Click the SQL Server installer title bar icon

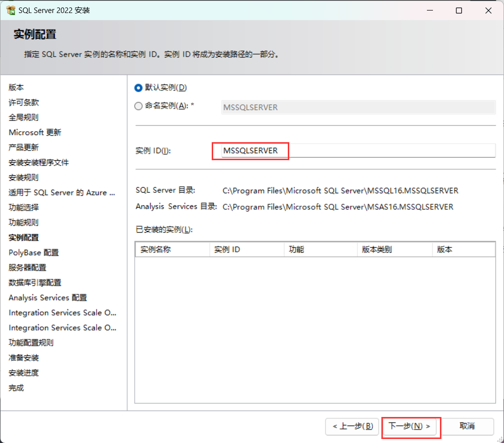11,11
